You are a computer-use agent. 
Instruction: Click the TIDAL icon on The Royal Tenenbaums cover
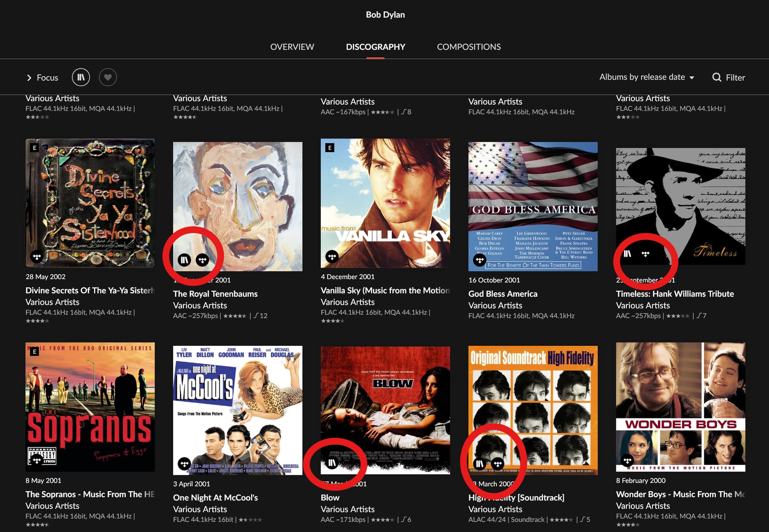202,260
